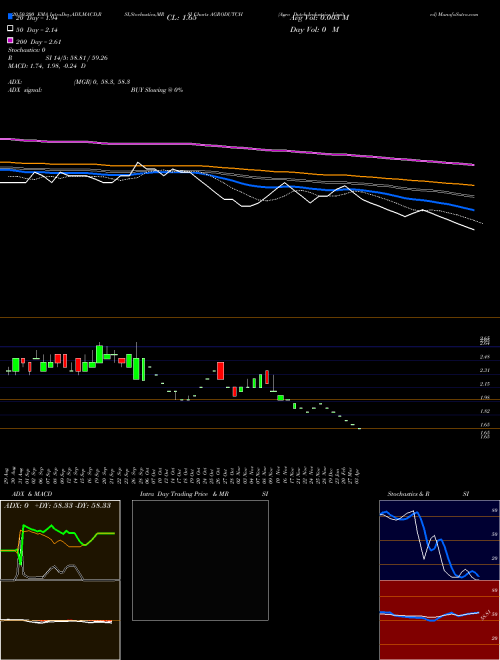
Task: Click the 'CL: 1.65' closing price text
Action: [x=181, y=18]
